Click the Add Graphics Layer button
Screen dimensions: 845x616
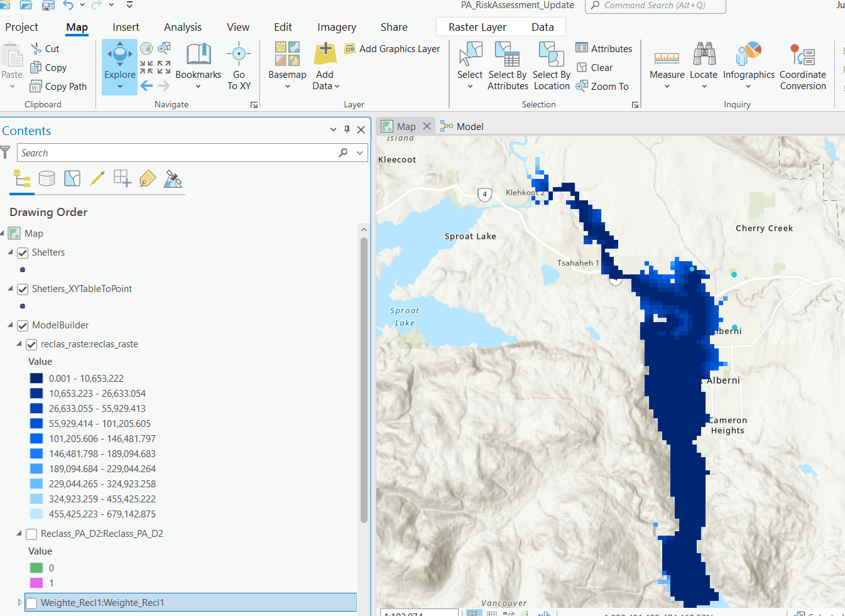tap(393, 49)
